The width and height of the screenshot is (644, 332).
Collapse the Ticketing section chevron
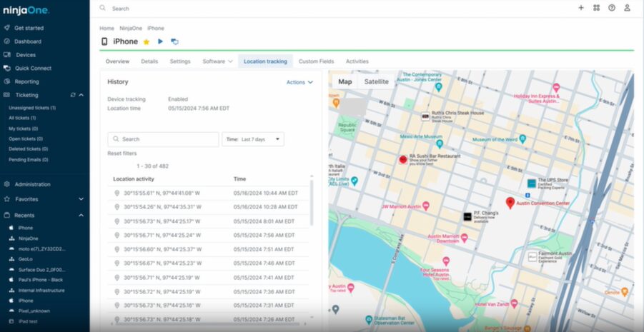point(81,95)
